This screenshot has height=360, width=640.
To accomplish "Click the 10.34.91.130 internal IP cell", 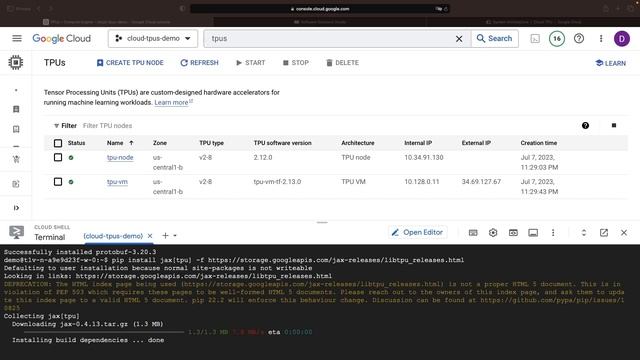I will coord(424,158).
